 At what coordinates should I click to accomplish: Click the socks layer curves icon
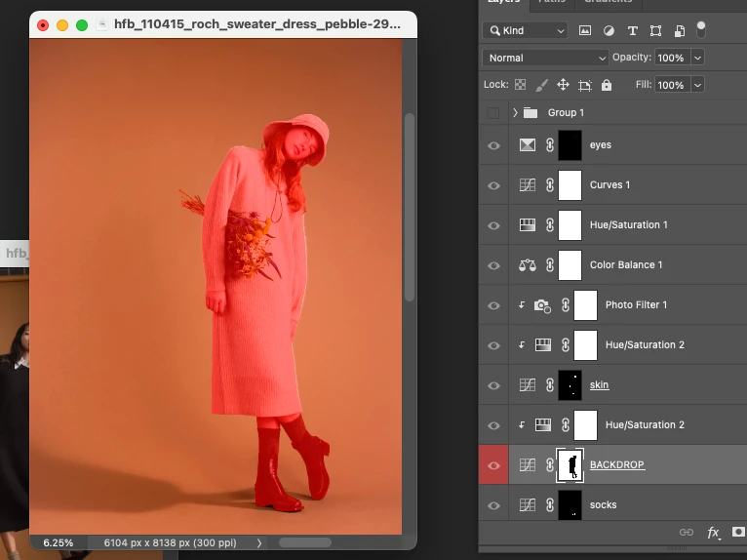(x=528, y=504)
